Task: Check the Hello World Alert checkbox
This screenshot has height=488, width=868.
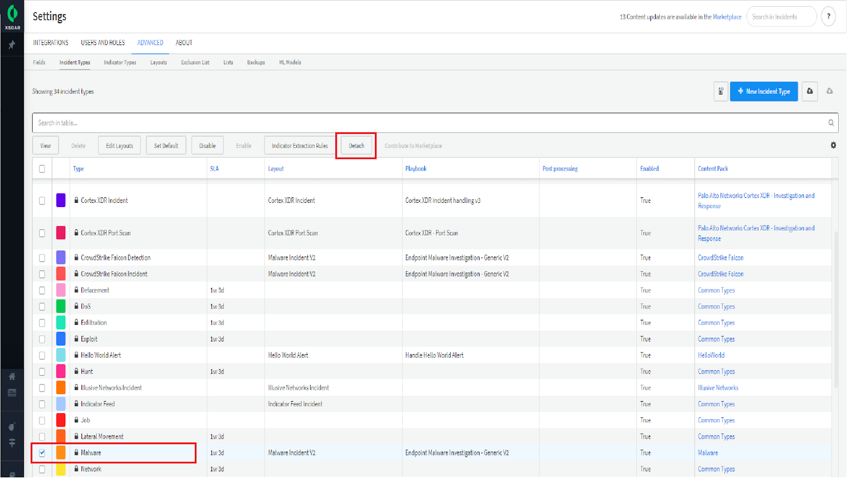Action: pos(42,356)
